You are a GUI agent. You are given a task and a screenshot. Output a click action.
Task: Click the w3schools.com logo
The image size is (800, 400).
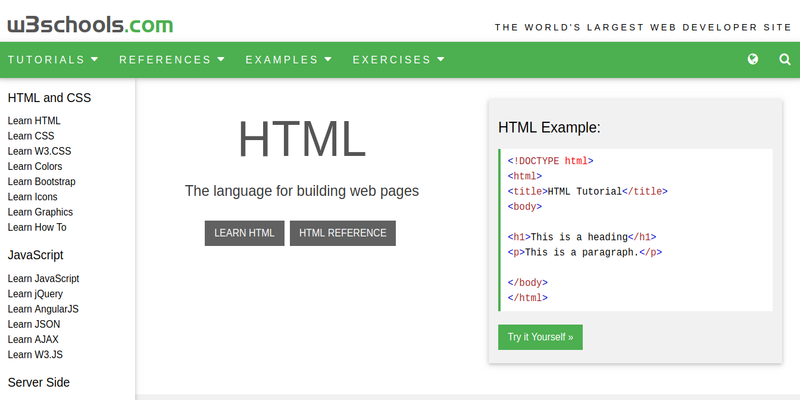tap(90, 25)
